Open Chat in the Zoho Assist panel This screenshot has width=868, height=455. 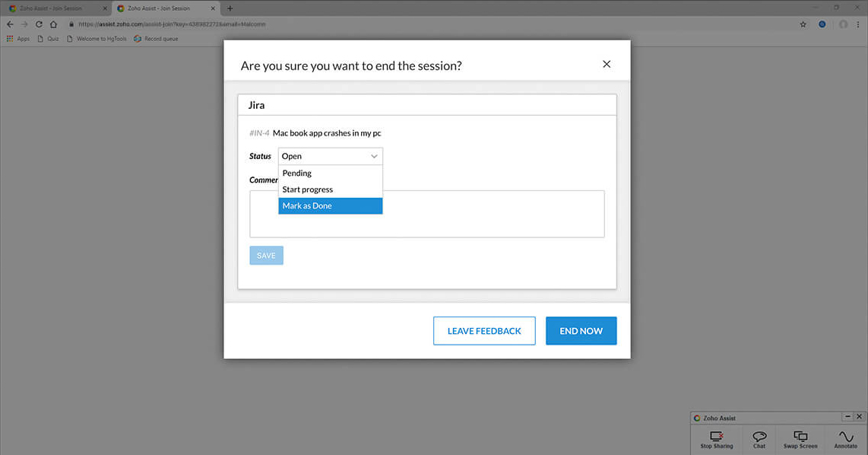click(x=759, y=437)
